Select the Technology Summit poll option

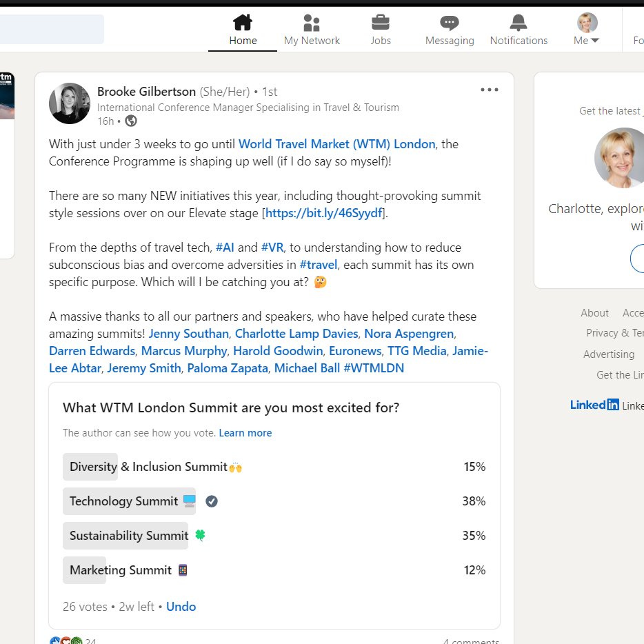[274, 501]
